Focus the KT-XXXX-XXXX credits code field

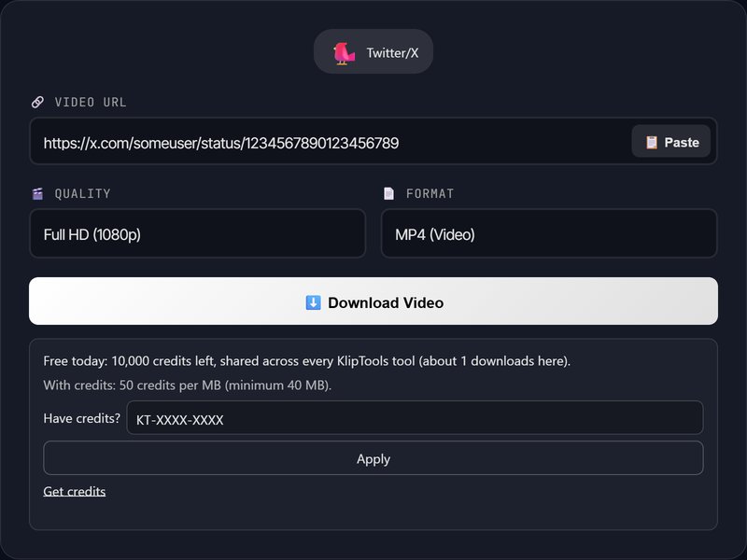pyautogui.click(x=415, y=418)
